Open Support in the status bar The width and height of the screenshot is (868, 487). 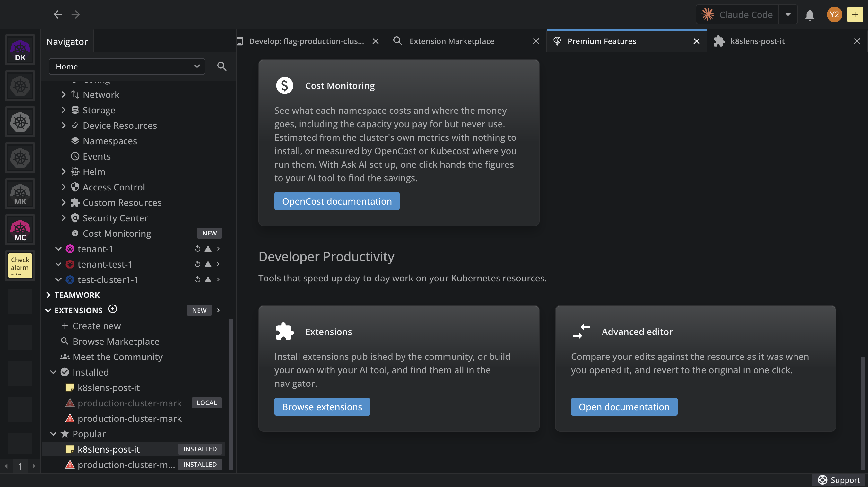839,480
